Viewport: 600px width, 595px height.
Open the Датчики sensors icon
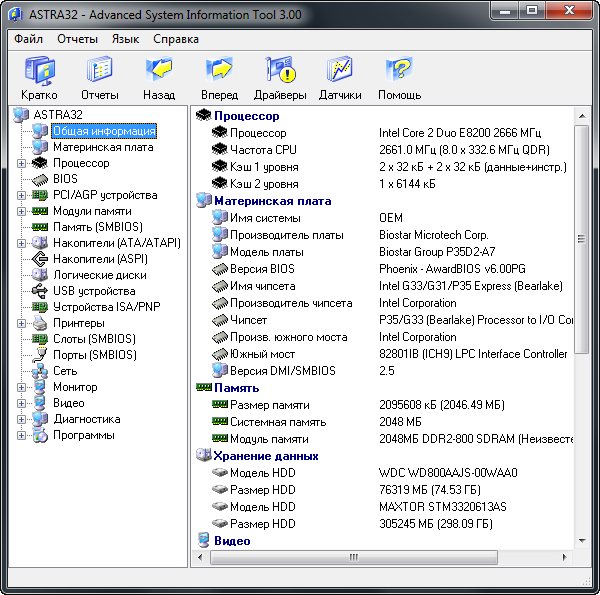(x=340, y=70)
